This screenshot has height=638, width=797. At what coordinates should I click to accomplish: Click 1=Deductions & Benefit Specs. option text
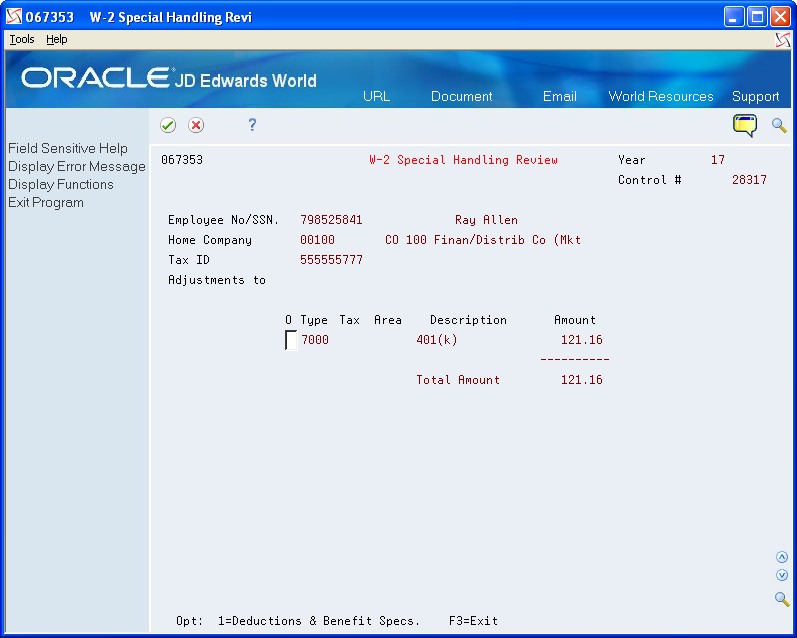tap(319, 621)
